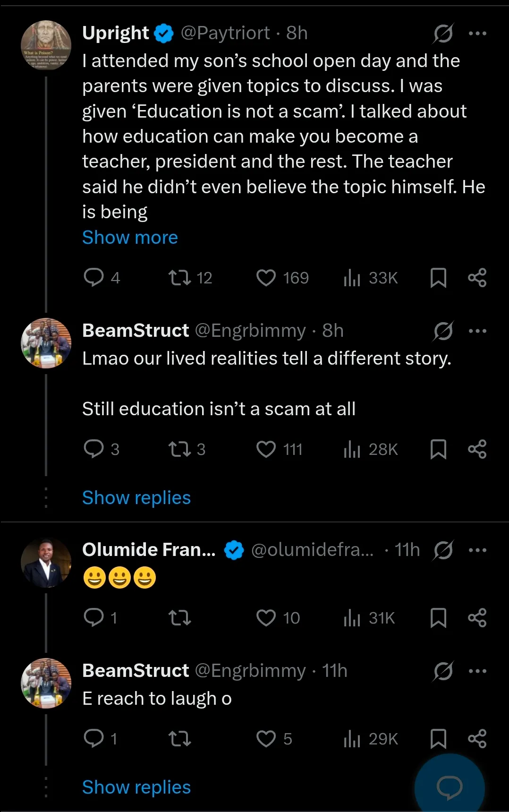Viewport: 509px width, 812px height.
Task: Bookmark the Upright education post
Action: pos(438,278)
